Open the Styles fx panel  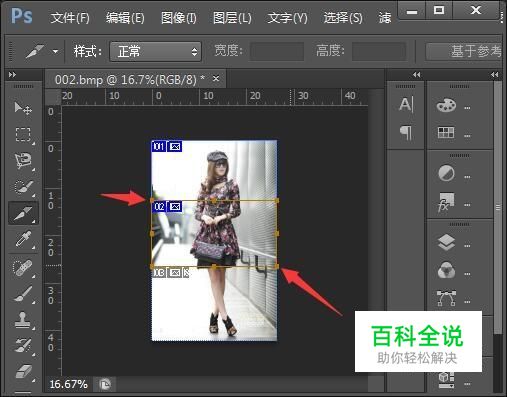click(x=446, y=202)
